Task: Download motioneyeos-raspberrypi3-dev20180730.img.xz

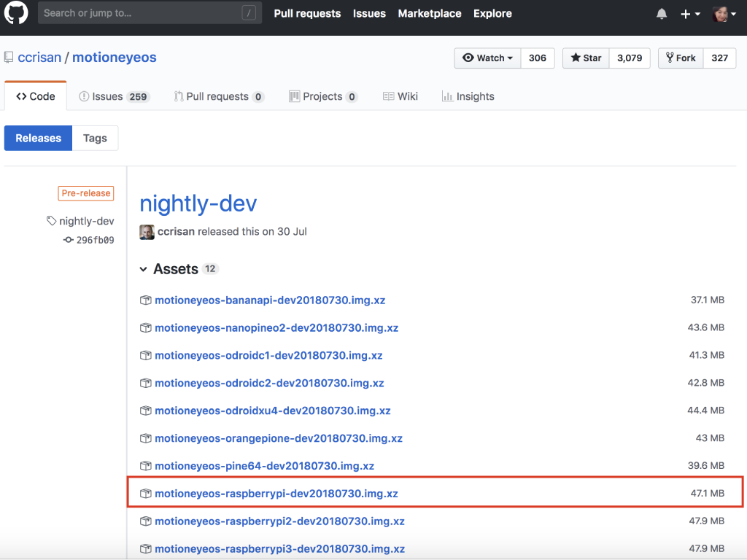Action: click(x=280, y=549)
